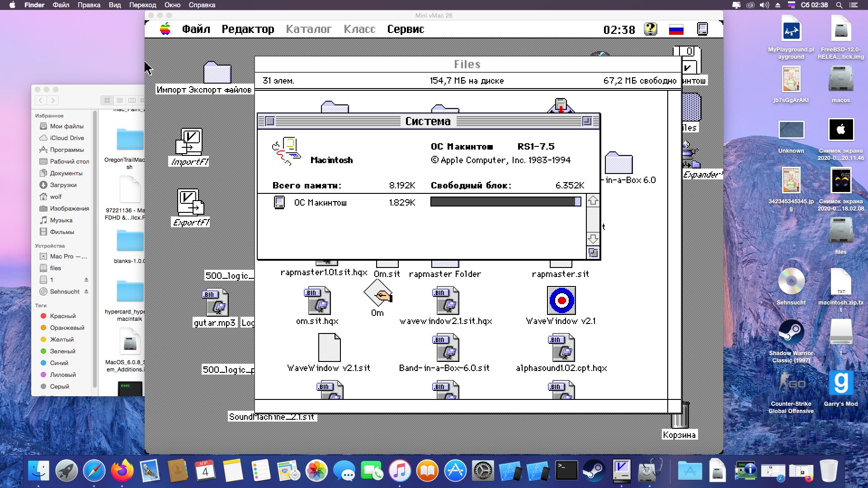Open macintosh.zip.txt file on desktop

point(841,282)
